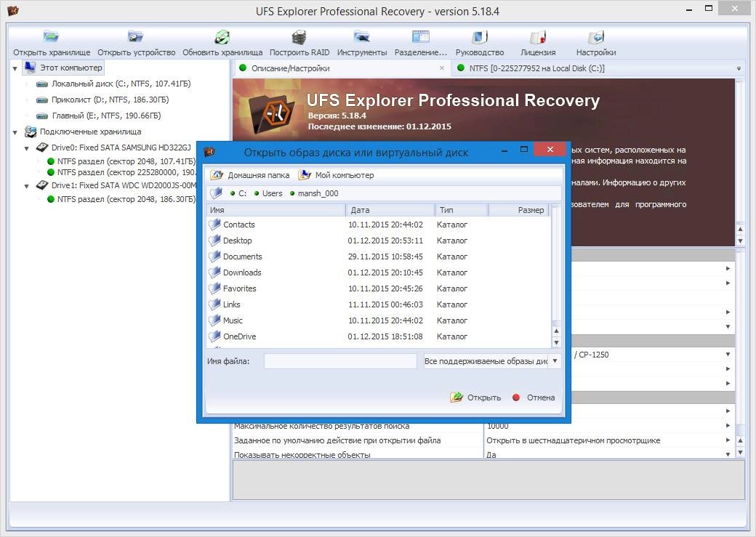This screenshot has height=537, width=756.
Task: Select the Documents folder icon
Action: tap(214, 256)
